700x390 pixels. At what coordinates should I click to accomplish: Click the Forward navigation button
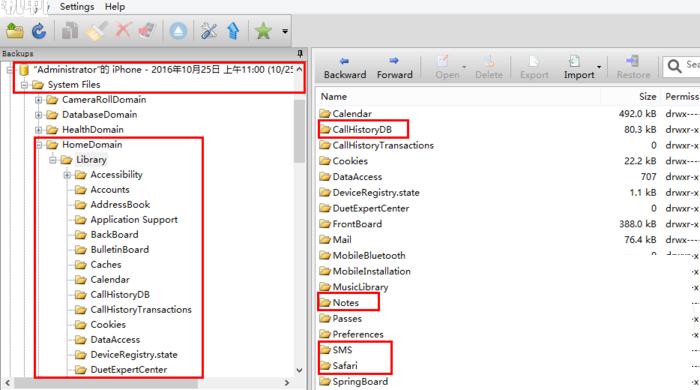(x=395, y=68)
